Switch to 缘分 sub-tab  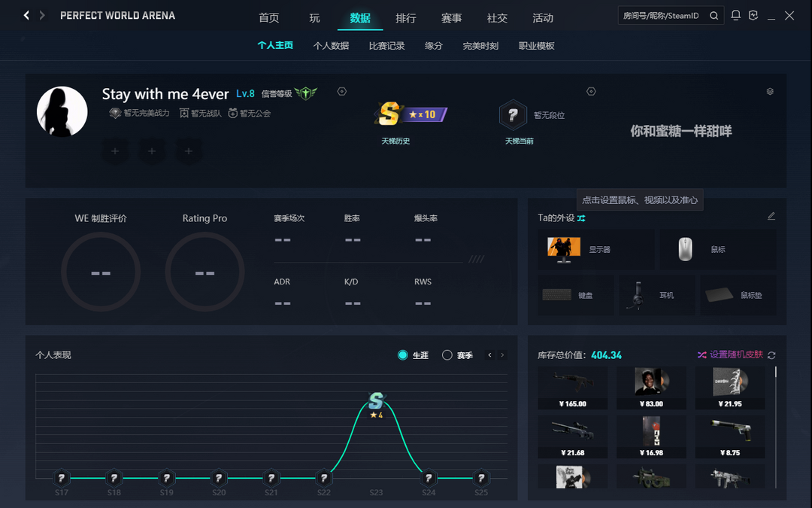pos(434,46)
